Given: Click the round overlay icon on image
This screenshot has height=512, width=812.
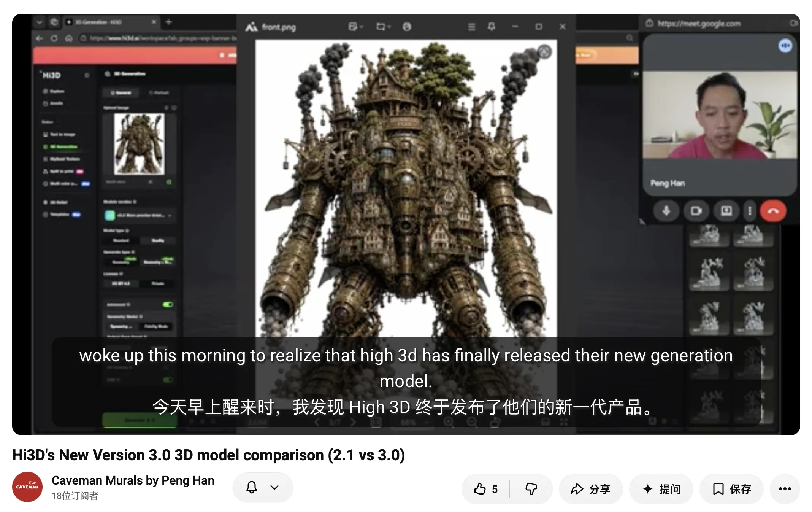Looking at the screenshot, I should (545, 52).
